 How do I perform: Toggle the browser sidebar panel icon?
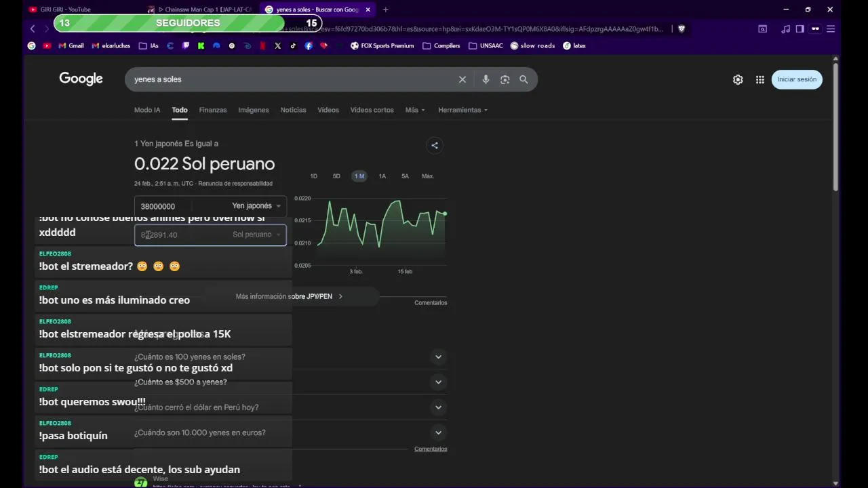(800, 28)
